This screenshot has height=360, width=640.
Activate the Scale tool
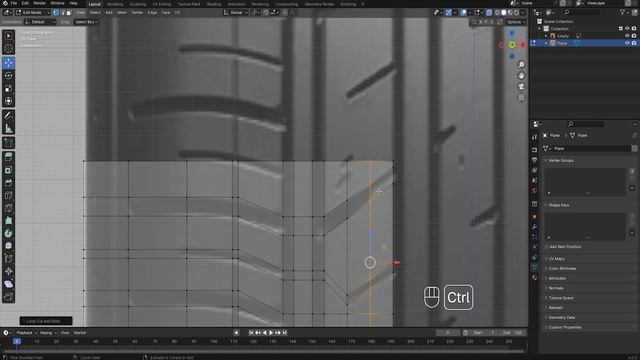(x=8, y=88)
